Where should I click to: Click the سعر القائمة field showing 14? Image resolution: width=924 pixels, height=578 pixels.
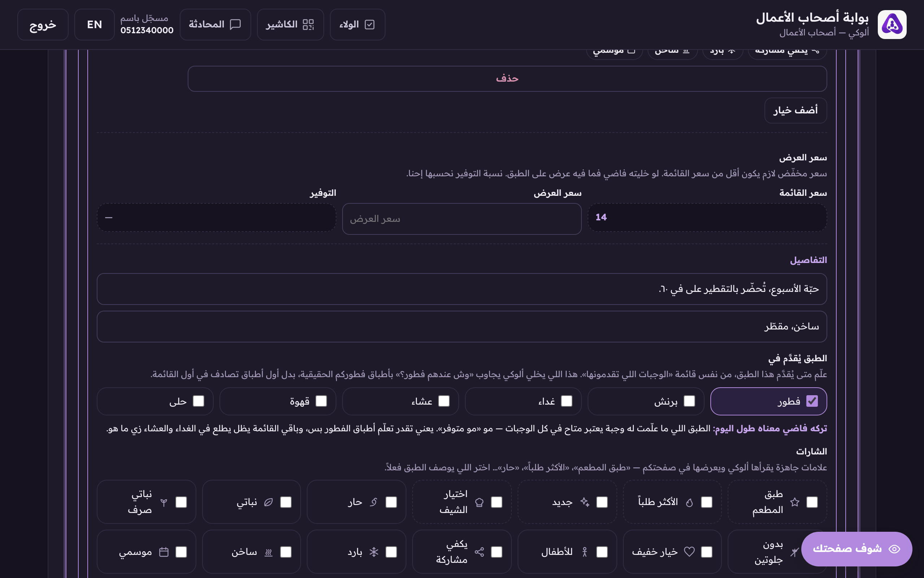tap(707, 217)
